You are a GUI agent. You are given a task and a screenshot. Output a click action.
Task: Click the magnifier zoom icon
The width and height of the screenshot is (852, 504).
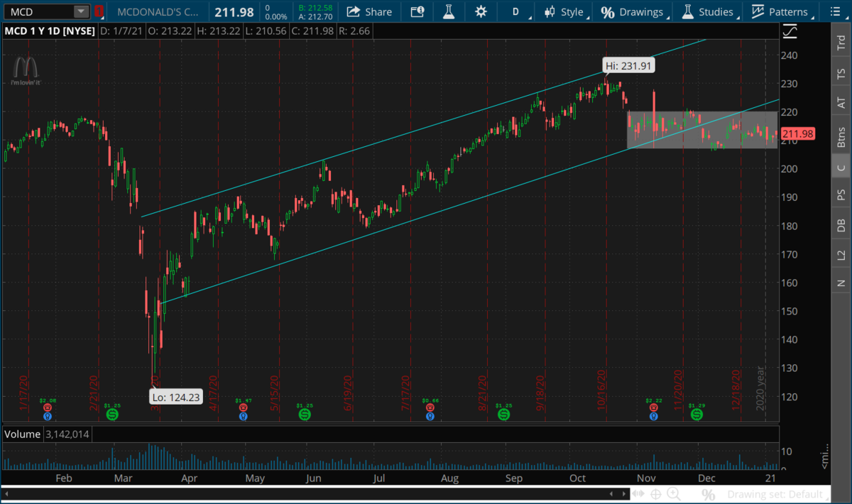click(674, 494)
